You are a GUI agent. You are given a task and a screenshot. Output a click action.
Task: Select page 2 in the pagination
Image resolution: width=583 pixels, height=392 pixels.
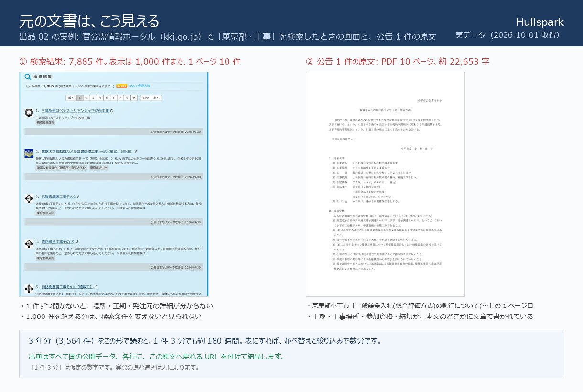[x=86, y=98]
